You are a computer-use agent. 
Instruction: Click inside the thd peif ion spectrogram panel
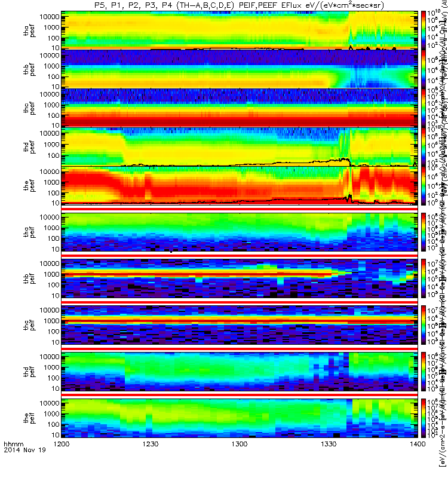click(240, 371)
